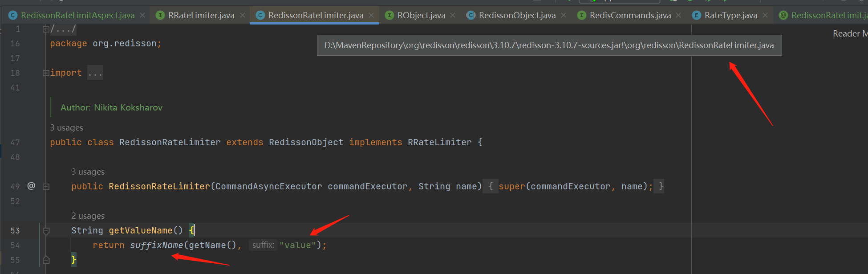
Task: Close the RObject.java tab
Action: point(453,15)
